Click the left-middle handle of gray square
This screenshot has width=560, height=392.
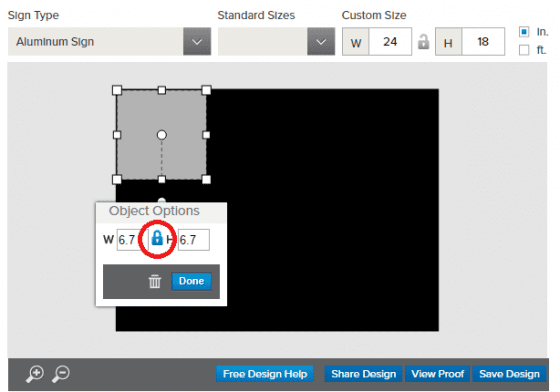tap(117, 135)
